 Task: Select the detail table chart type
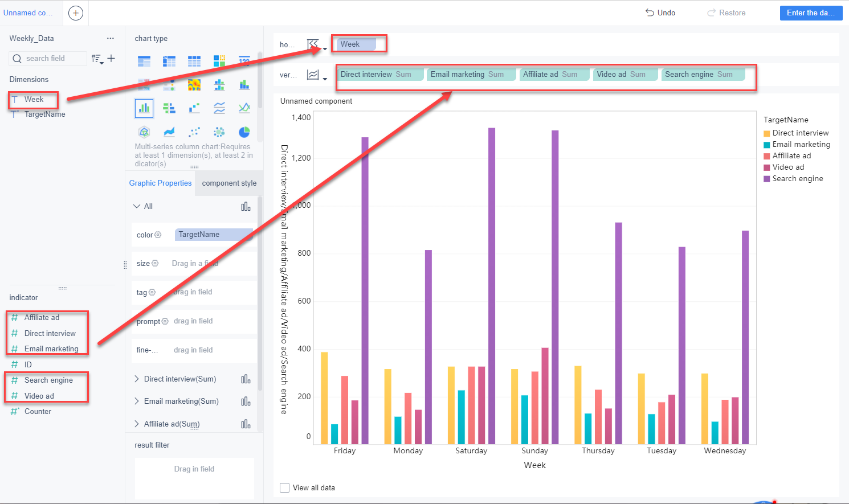pyautogui.click(x=194, y=61)
